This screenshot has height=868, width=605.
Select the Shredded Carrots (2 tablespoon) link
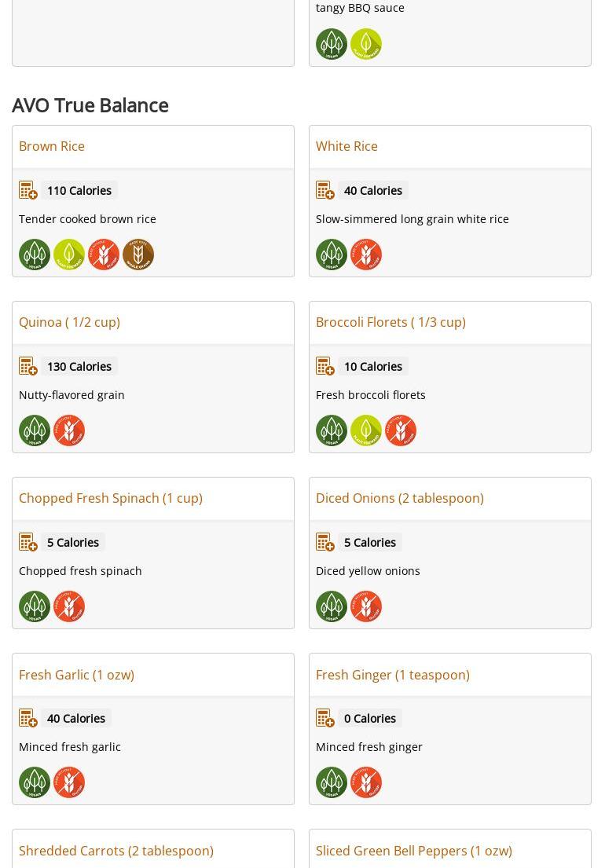(x=116, y=851)
